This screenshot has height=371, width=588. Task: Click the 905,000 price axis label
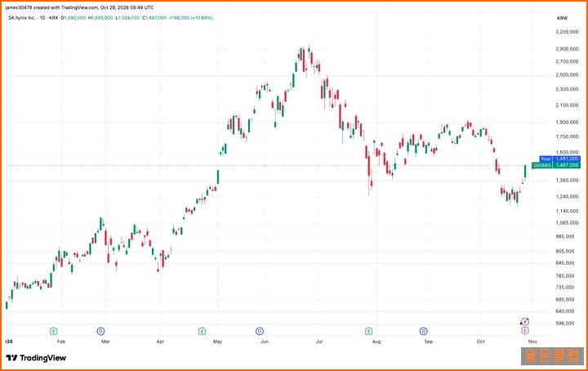[566, 251]
